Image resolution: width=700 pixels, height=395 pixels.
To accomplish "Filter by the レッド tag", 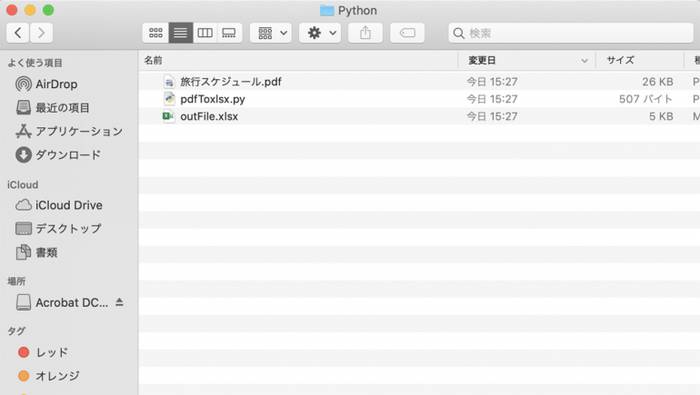I will click(x=52, y=353).
